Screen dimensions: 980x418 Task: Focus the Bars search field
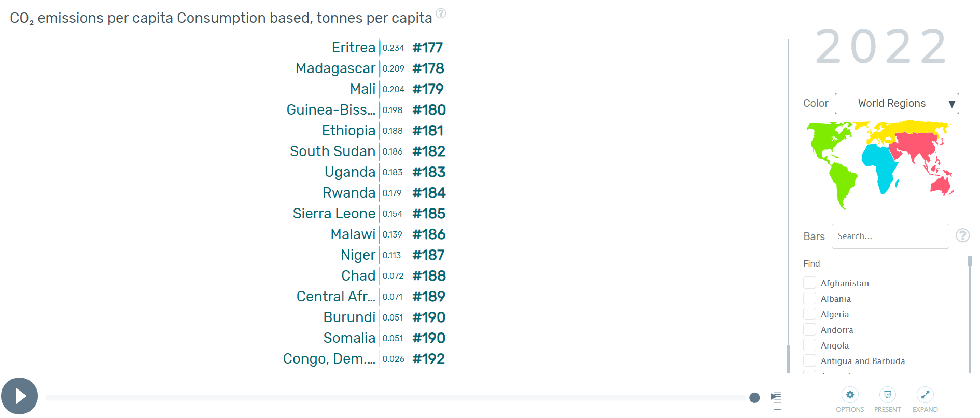click(x=890, y=236)
